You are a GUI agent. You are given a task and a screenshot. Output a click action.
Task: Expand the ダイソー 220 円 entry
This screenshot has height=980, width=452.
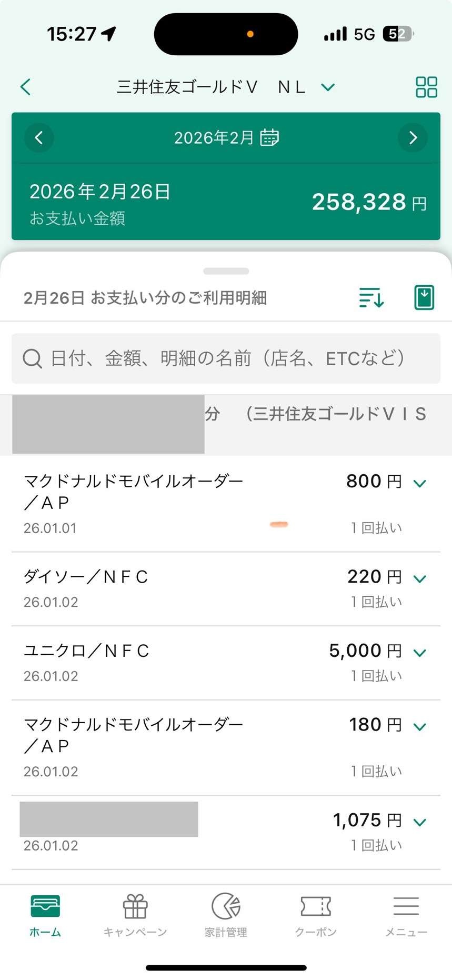tap(419, 579)
